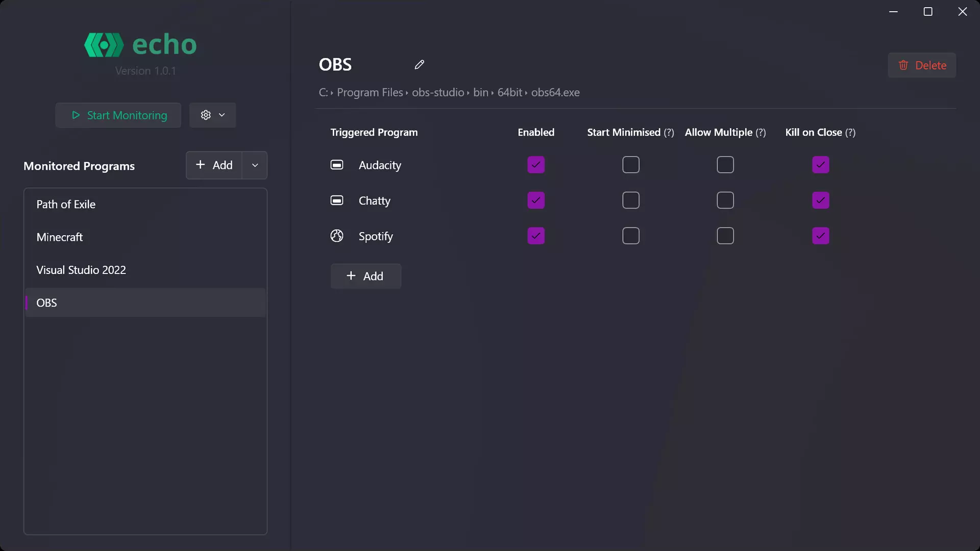The image size is (980, 551).
Task: Enable Start Minimised for Audacity
Action: coord(631,165)
